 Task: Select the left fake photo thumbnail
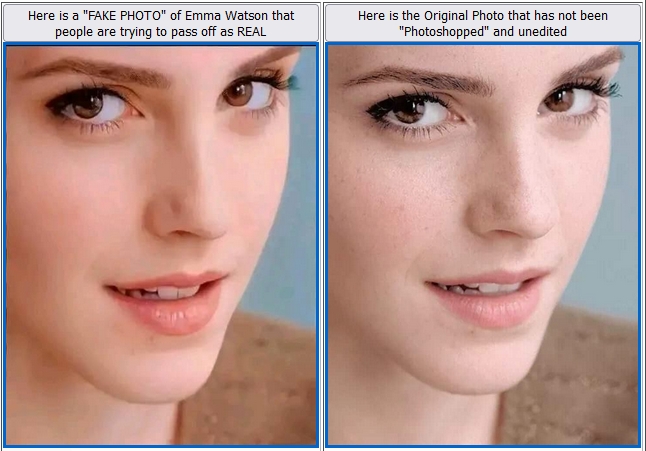(x=161, y=245)
